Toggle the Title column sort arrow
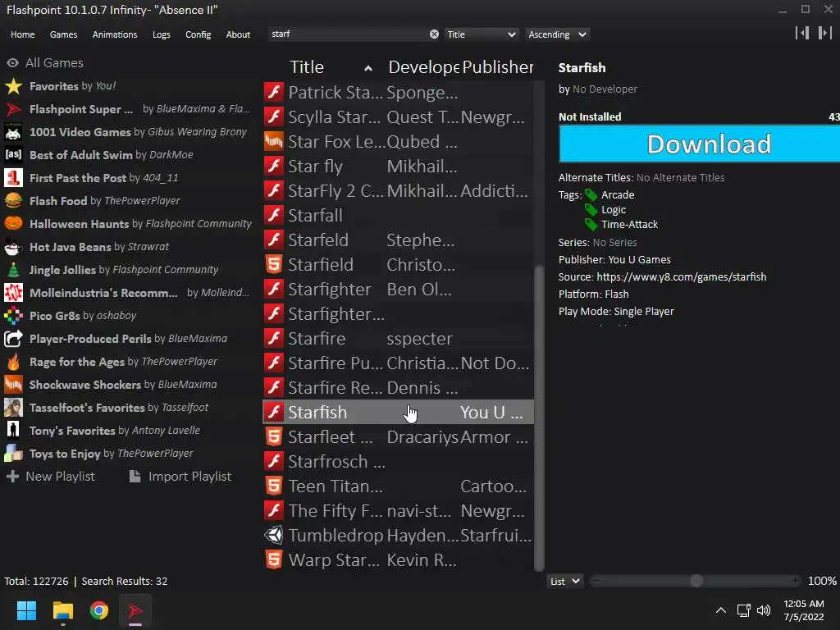This screenshot has height=630, width=840. point(368,68)
